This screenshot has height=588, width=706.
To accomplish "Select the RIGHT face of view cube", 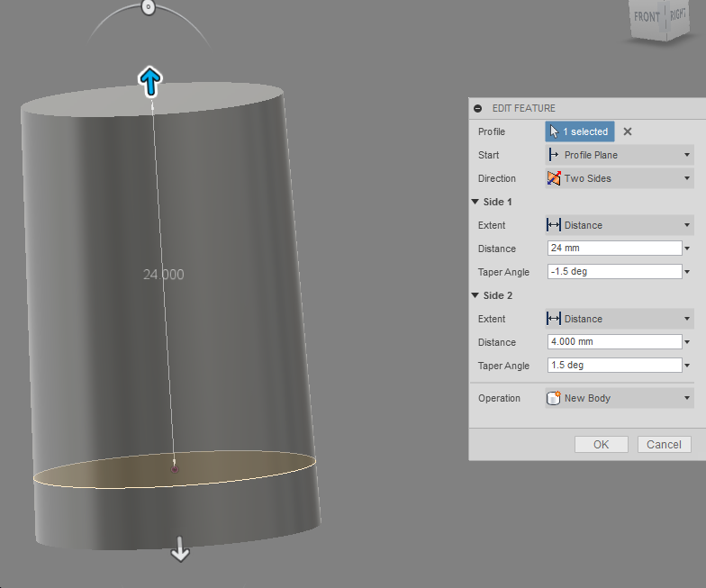I will [677, 14].
